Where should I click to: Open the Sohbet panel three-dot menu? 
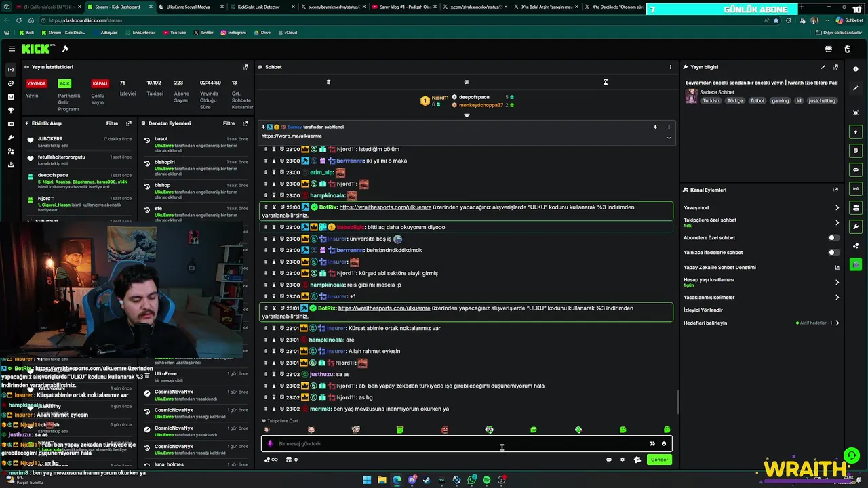(x=671, y=67)
